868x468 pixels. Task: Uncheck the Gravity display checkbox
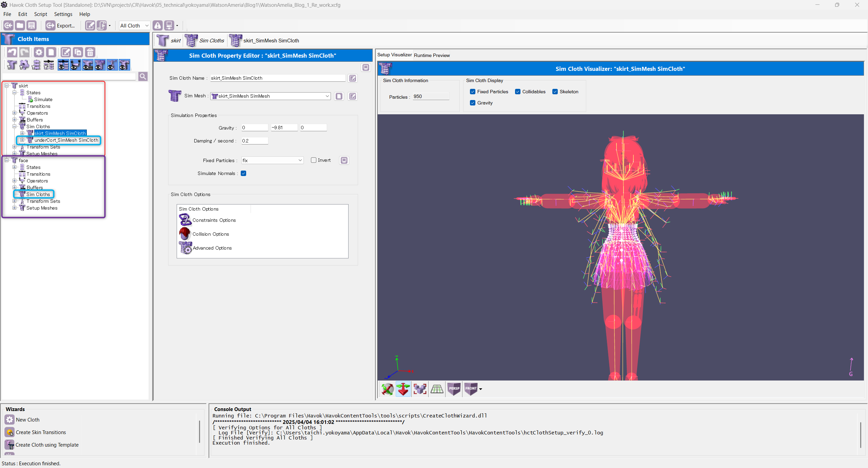click(473, 103)
